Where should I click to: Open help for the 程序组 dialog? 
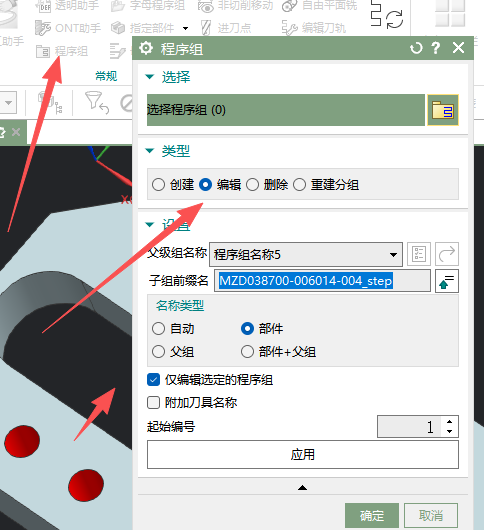(x=436, y=48)
